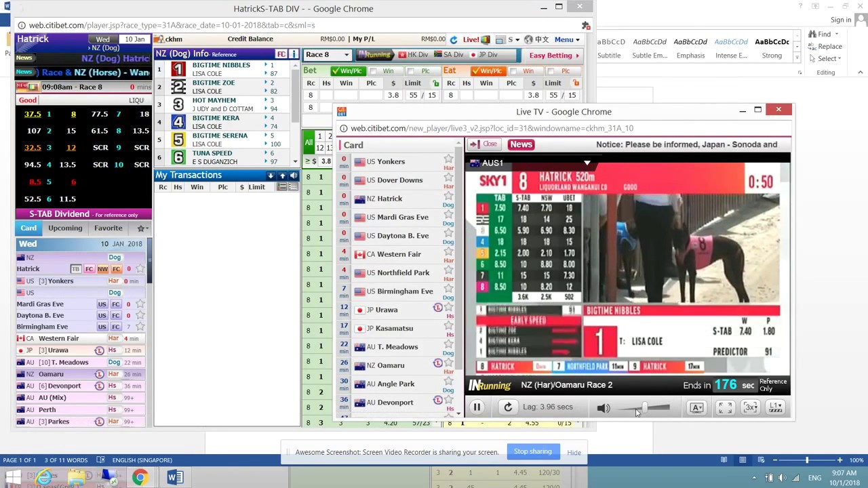Open the info 'i' icon in NZ (Dog) Info
The width and height of the screenshot is (868, 488).
tap(294, 54)
